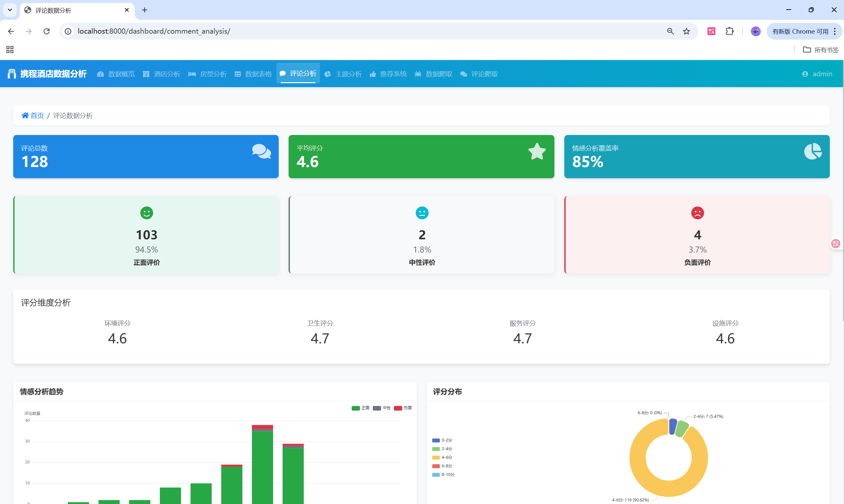Click the star icon on 平均评分 card
This screenshot has width=844, height=504.
tap(537, 151)
